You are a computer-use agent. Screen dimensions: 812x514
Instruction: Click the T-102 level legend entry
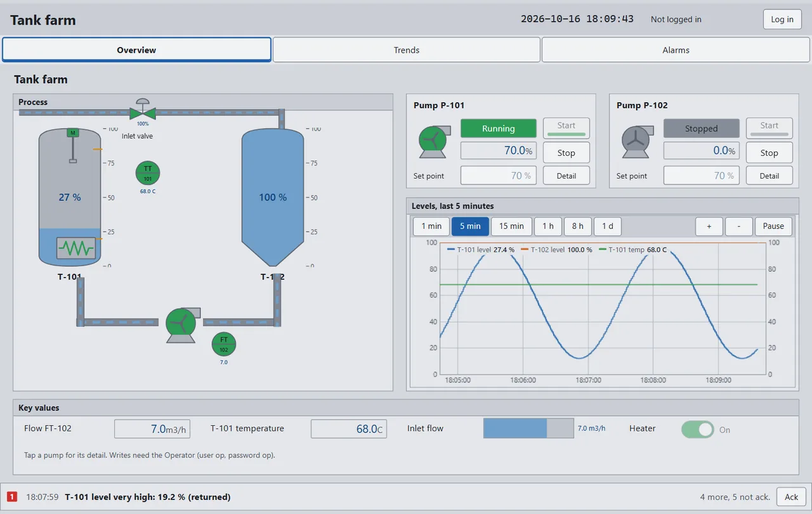tap(556, 250)
